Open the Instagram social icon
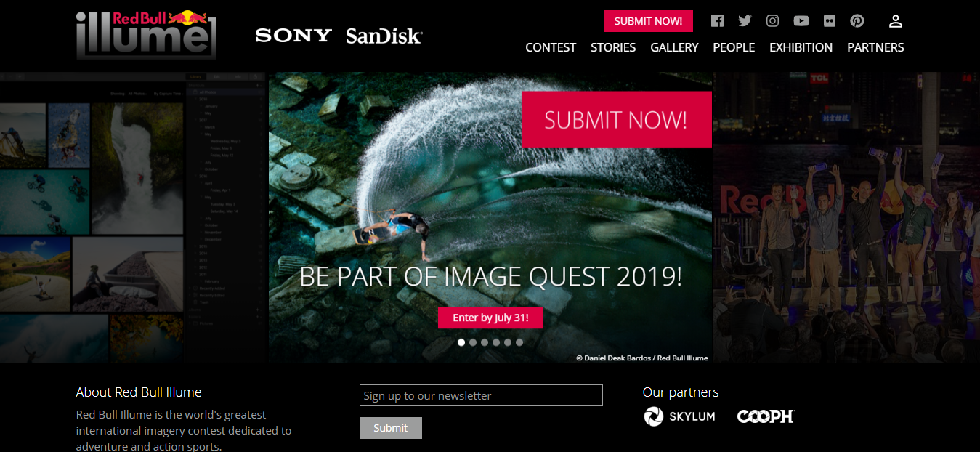Screen dimensions: 980x452 [x=773, y=21]
